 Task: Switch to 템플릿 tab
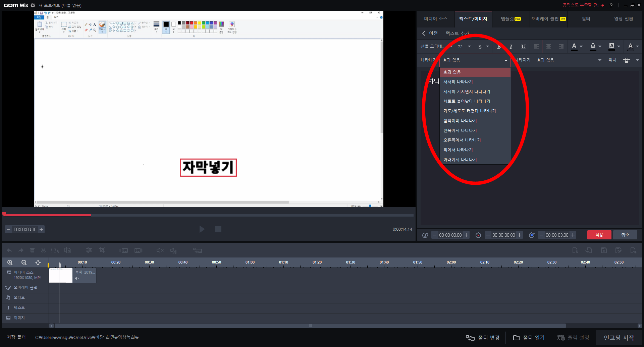click(x=511, y=19)
